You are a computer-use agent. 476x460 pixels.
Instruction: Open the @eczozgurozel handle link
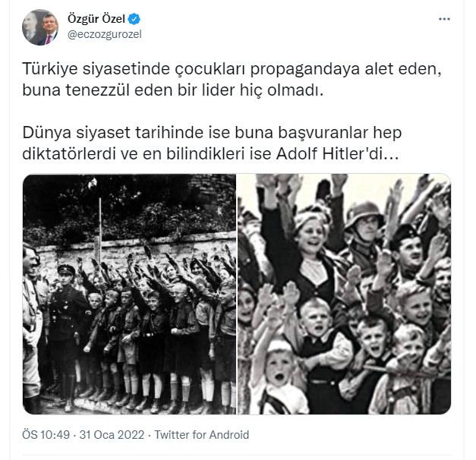tap(105, 34)
